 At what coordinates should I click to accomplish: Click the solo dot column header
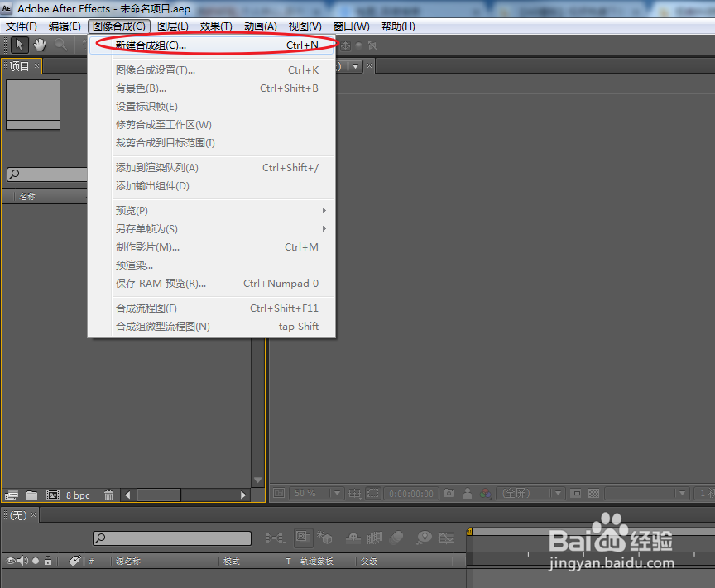pyautogui.click(x=36, y=561)
